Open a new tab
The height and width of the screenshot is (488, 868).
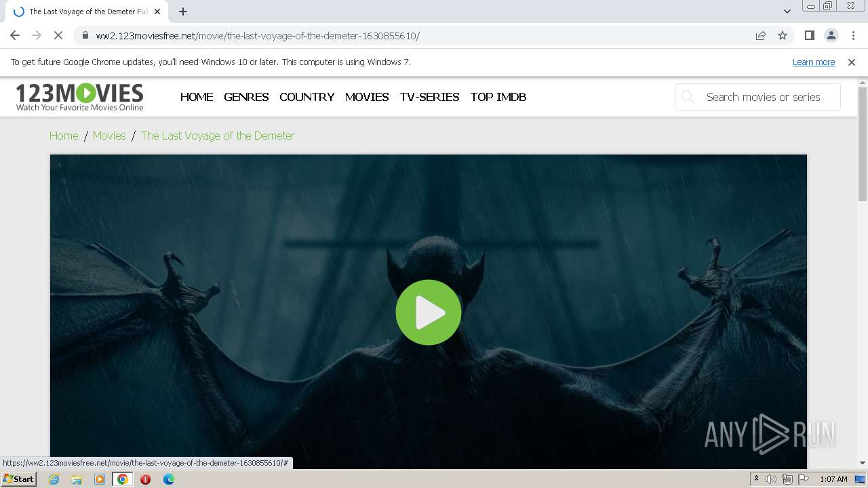pos(183,12)
